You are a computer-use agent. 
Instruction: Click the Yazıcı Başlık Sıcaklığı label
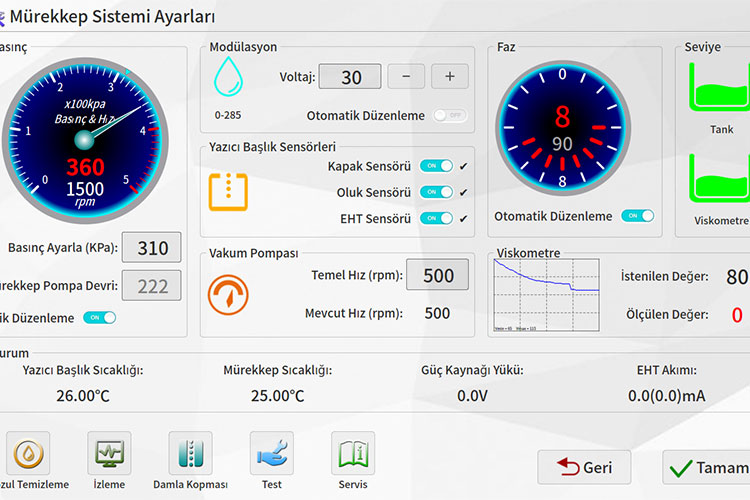coord(83,370)
